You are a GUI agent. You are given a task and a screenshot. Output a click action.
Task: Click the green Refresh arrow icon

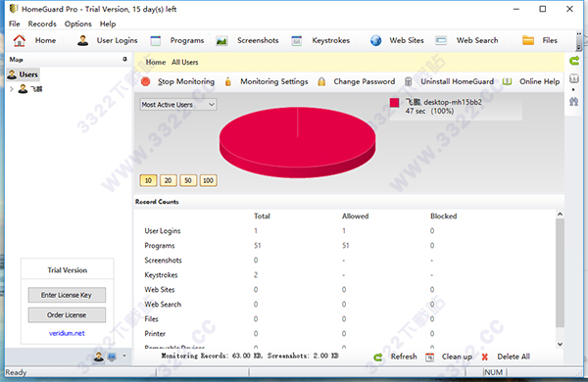pyautogui.click(x=378, y=358)
